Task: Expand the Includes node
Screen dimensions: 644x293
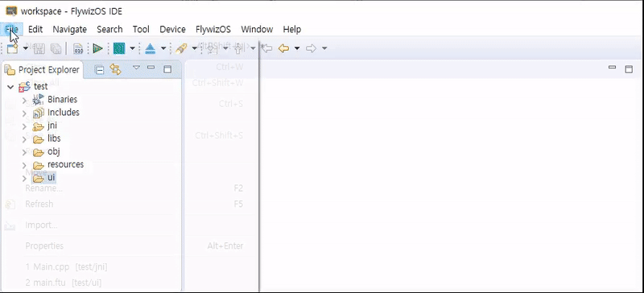Action: click(x=24, y=113)
